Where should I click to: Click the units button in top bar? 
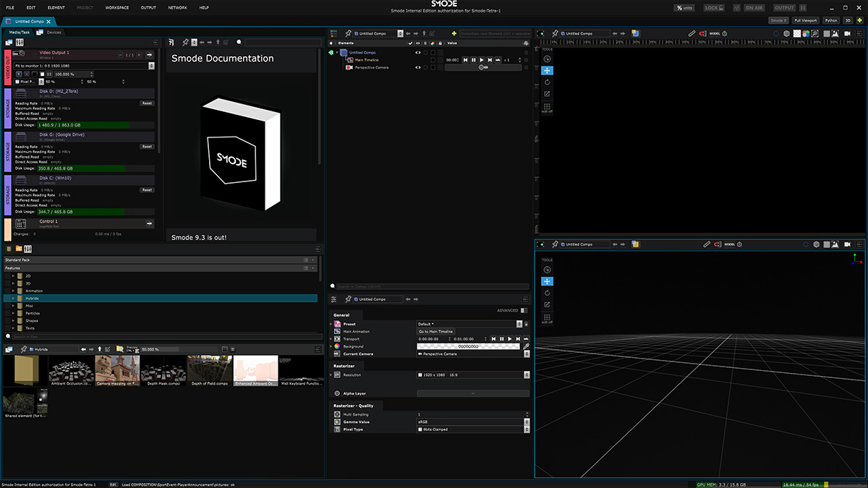(x=684, y=7)
